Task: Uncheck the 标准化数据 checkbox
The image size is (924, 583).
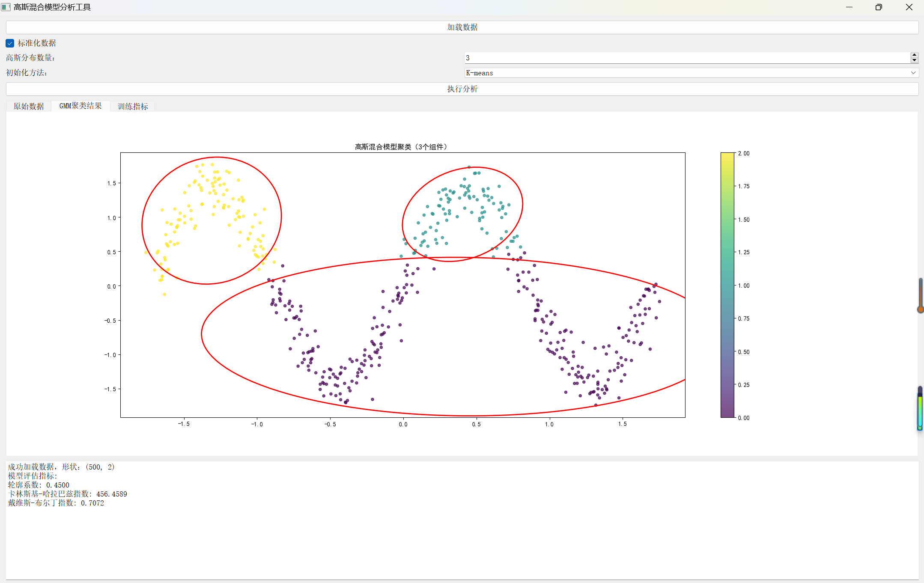Action: pyautogui.click(x=10, y=43)
